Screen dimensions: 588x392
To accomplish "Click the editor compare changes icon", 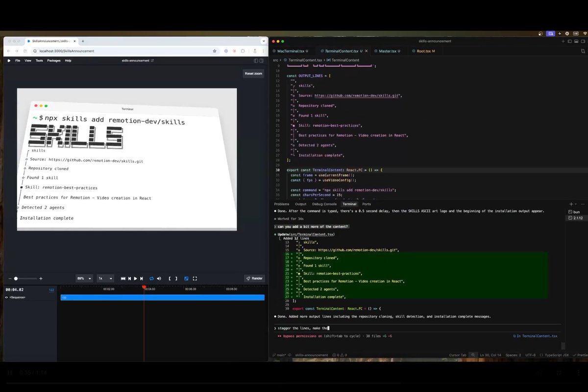I will [x=583, y=51].
